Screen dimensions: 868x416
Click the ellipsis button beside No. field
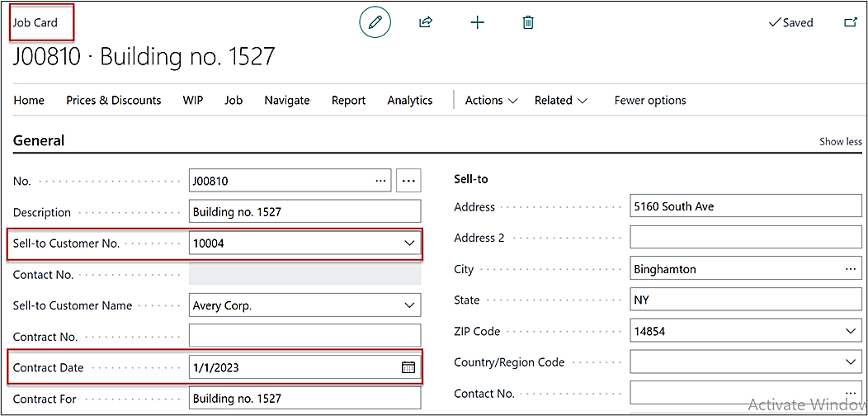point(408,180)
